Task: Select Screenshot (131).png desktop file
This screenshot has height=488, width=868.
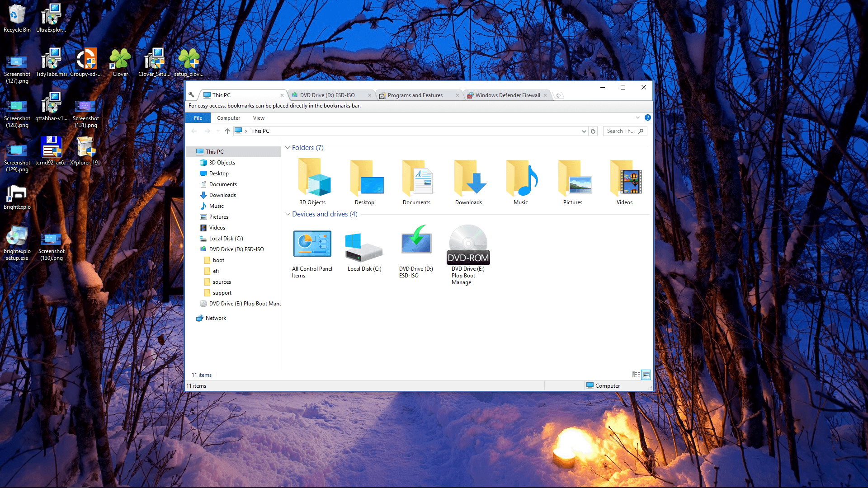Action: [86, 113]
